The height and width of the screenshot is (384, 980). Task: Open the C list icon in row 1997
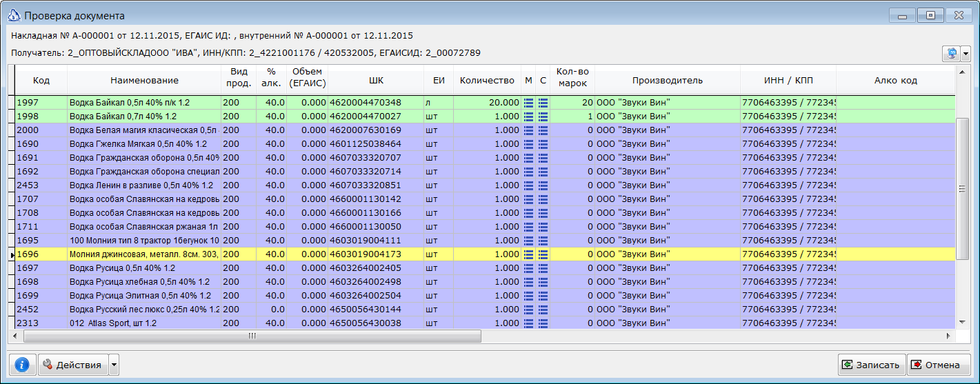click(x=543, y=102)
